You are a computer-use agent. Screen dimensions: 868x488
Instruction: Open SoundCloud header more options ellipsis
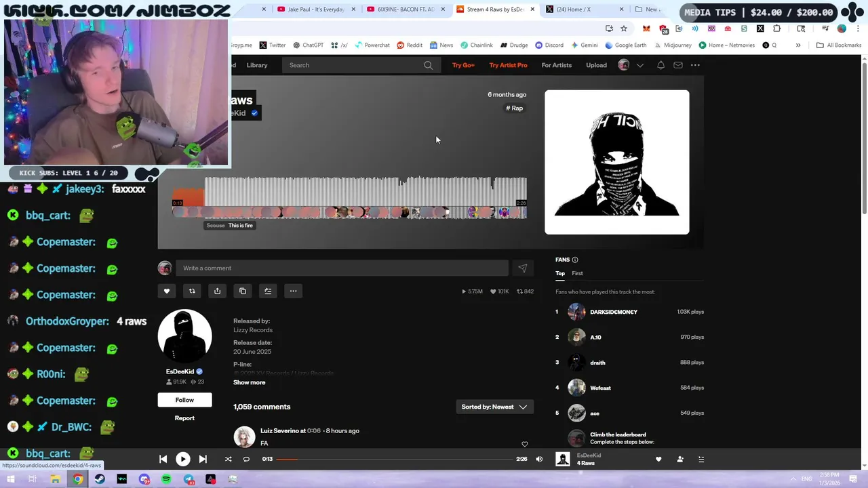point(695,65)
